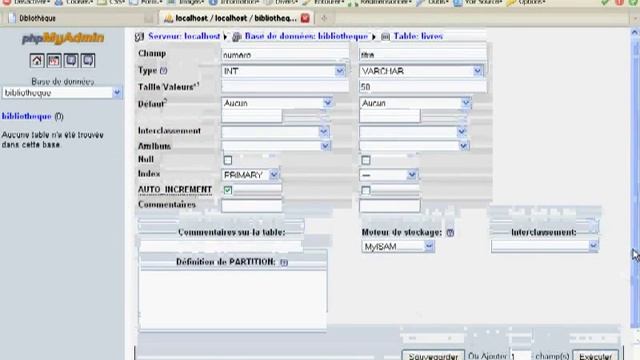Click the database icon before Base de données

click(x=237, y=37)
